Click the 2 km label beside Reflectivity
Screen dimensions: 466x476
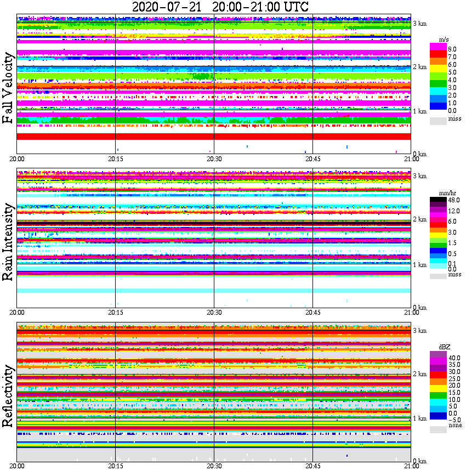click(420, 374)
